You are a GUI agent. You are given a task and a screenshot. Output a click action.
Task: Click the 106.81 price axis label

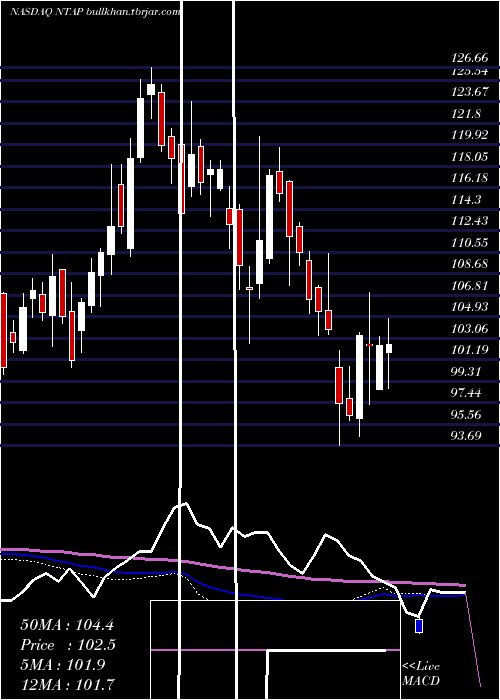pos(470,286)
